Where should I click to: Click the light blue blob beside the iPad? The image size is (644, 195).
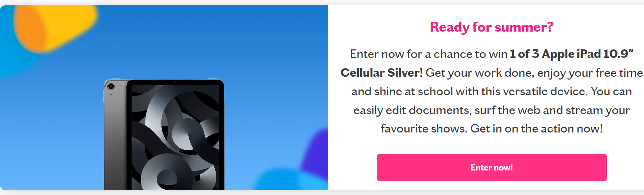coord(291,179)
